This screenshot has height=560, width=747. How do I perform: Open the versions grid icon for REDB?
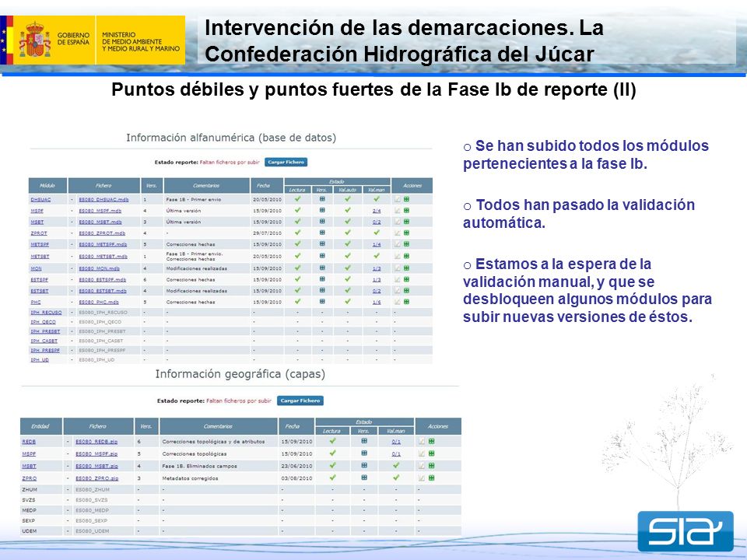pos(364,441)
